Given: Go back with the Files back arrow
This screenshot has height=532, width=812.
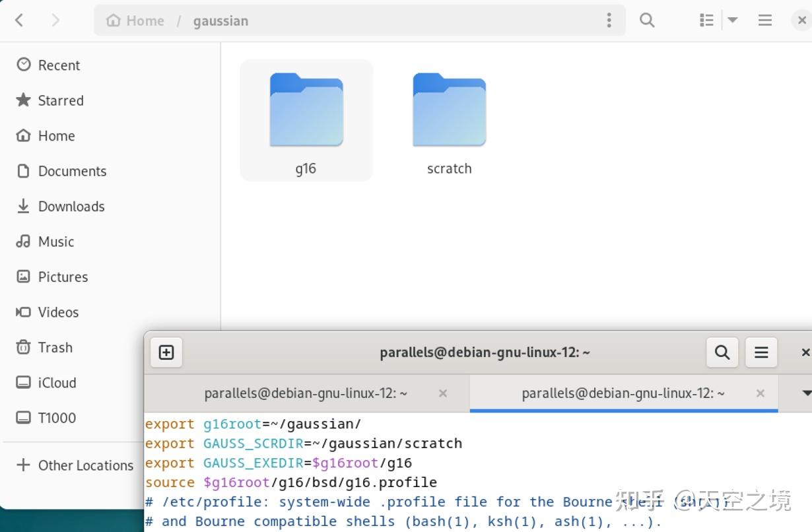Looking at the screenshot, I should click(x=19, y=20).
